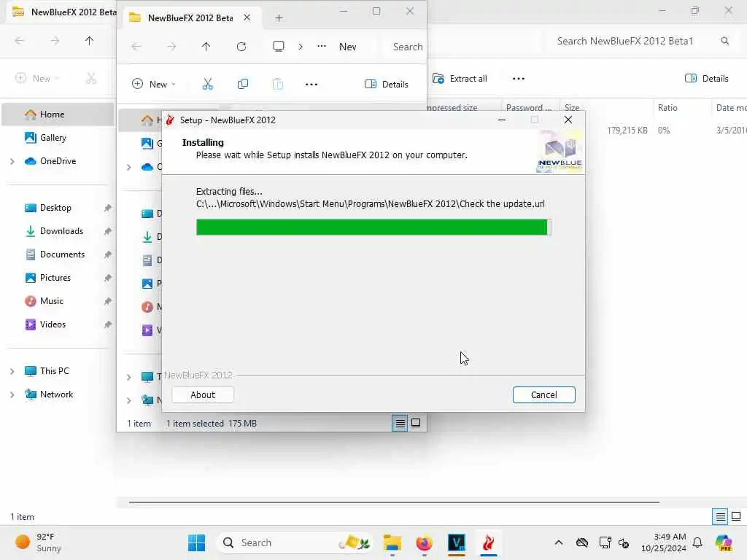Screen dimensions: 747x560
Task: Go up one folder in front Explorer
Action: [x=206, y=47]
